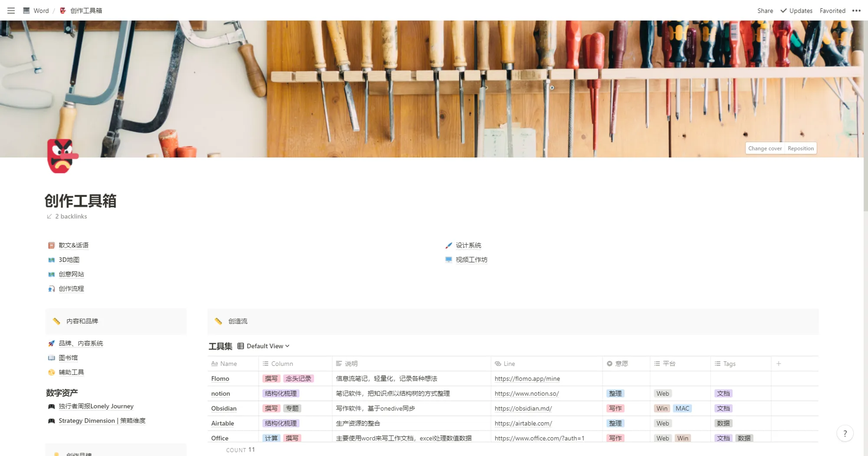Click the table view icon next to Default View
Screen dimensions: 868x456
[x=240, y=346]
